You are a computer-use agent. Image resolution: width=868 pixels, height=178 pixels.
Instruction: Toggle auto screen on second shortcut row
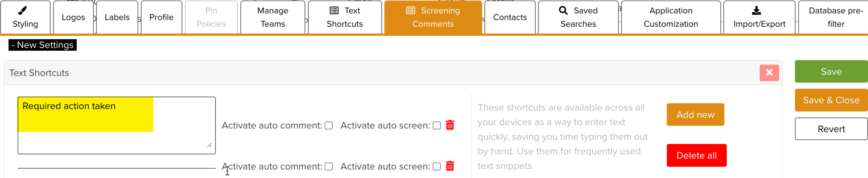coord(436,167)
